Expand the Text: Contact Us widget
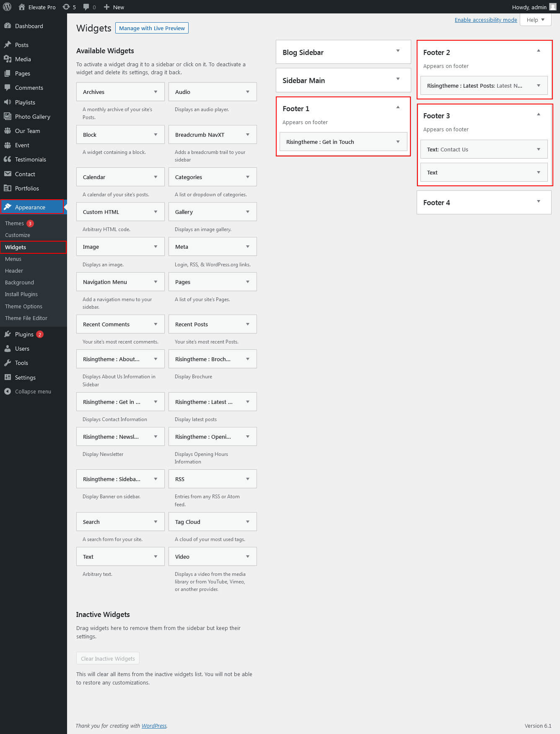Viewport: 560px width, 734px height. (539, 149)
